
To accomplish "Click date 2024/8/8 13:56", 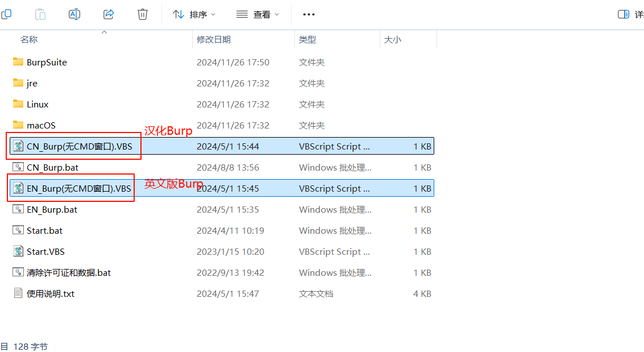I will [228, 168].
